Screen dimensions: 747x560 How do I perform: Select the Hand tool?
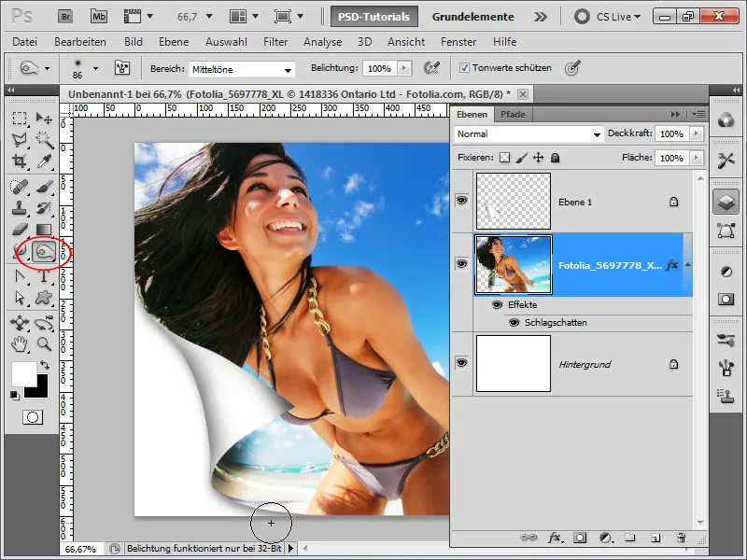tap(19, 344)
